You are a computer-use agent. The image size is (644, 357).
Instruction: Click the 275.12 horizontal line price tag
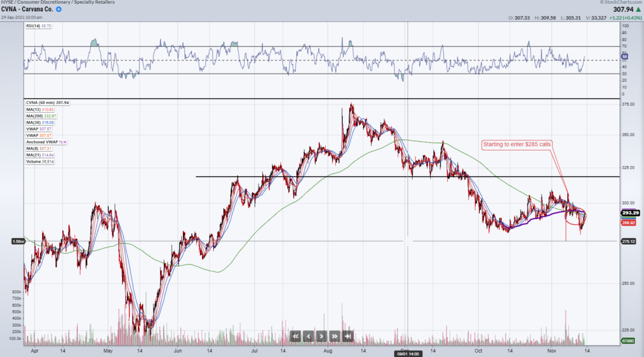[628, 241]
